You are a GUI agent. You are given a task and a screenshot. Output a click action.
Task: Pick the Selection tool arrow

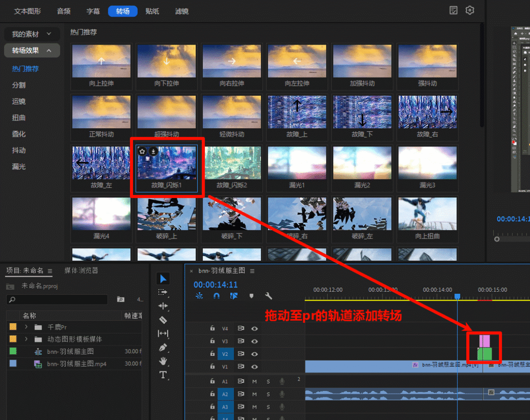163,278
